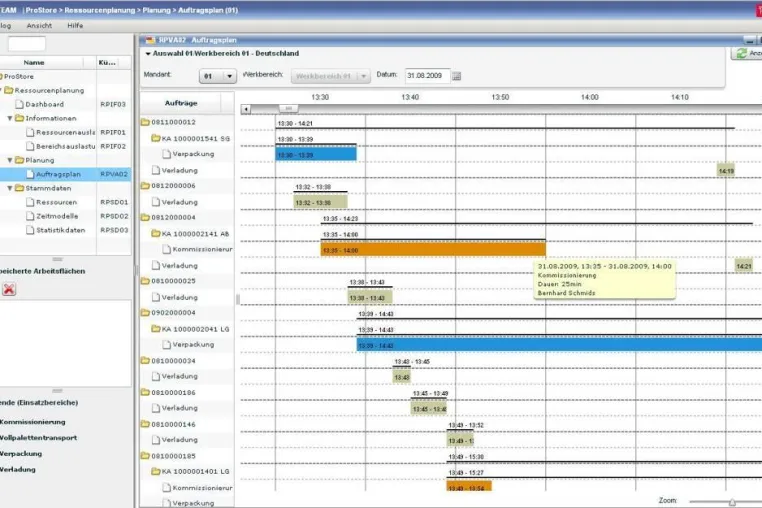The height and width of the screenshot is (508, 762).
Task: Click Vollpalettentransport in Einsatzbereiche list
Action: [38, 438]
